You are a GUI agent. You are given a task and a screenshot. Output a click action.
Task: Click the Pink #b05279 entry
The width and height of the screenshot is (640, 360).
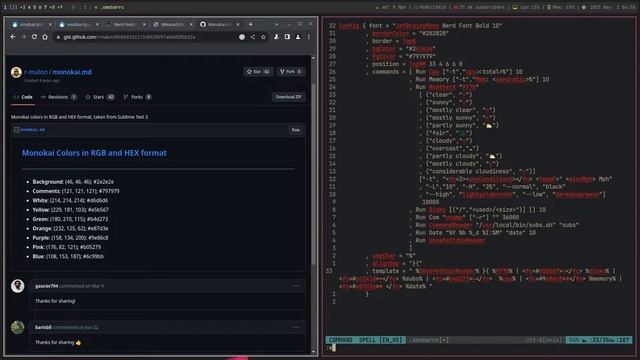(x=67, y=247)
